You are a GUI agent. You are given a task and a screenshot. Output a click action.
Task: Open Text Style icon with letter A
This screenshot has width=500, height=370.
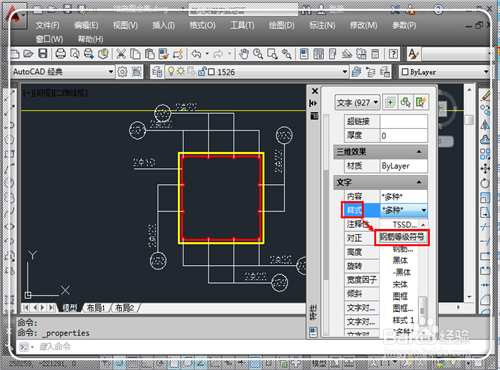414,54
